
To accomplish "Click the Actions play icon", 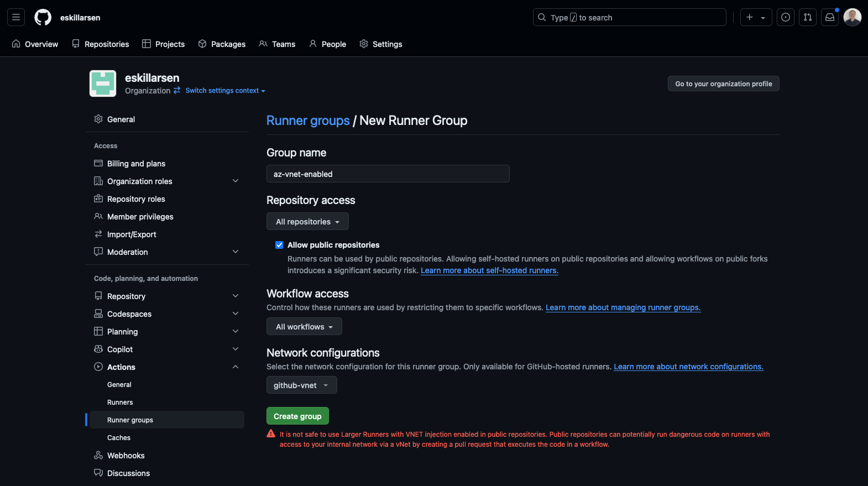I will 98,367.
